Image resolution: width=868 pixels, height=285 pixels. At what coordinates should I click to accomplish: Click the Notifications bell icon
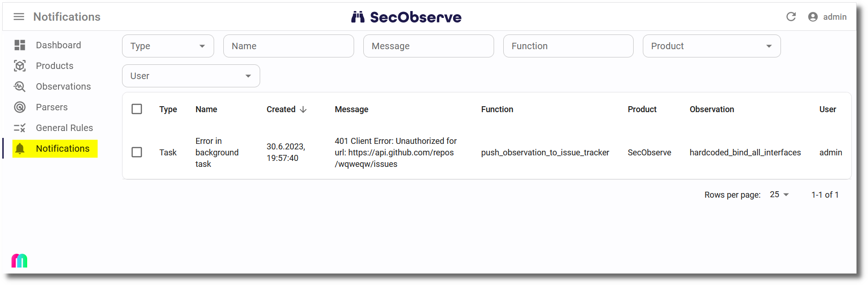[x=20, y=148]
